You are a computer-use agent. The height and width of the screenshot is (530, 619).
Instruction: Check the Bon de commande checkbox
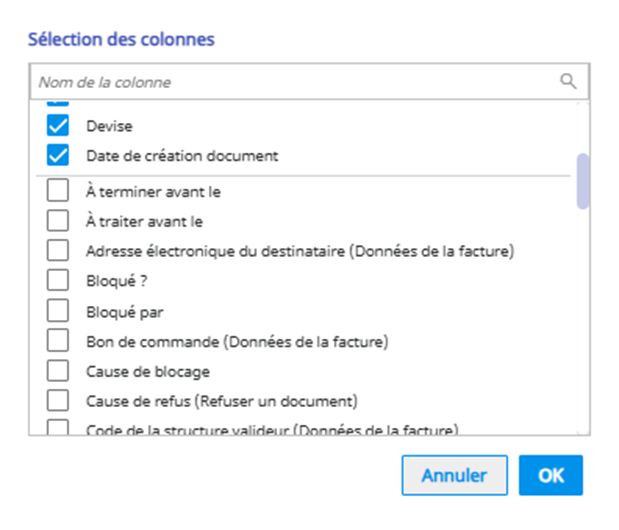pyautogui.click(x=58, y=342)
